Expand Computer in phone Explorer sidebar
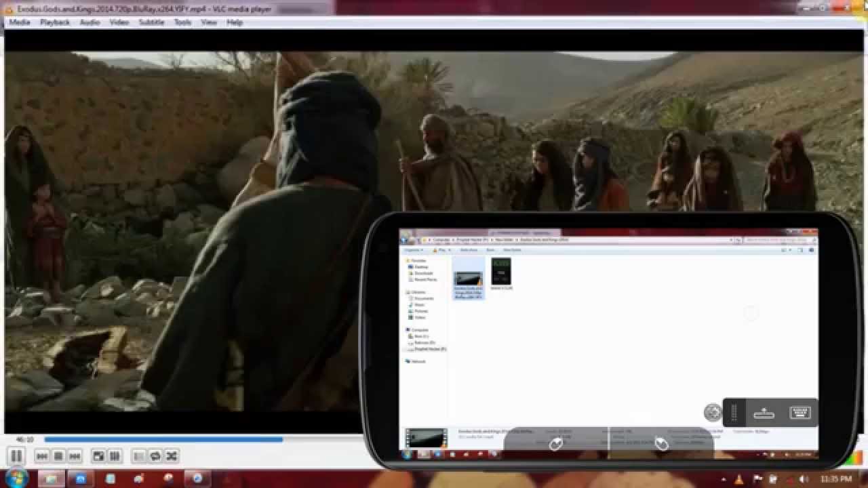Viewport: 868px width, 488px height. (x=418, y=330)
